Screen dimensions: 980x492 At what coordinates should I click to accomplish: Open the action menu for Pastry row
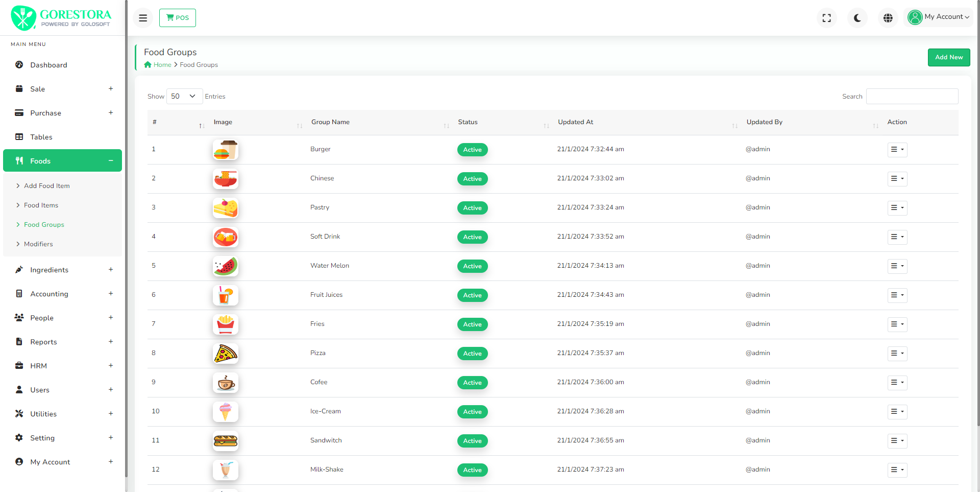[897, 208]
